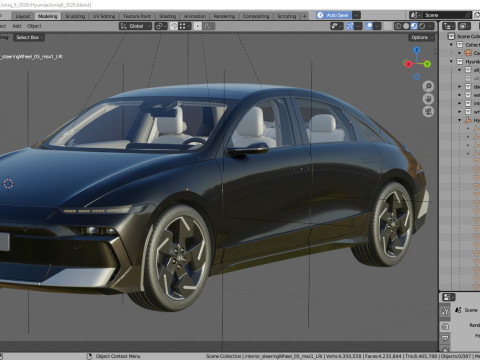The width and height of the screenshot is (480, 360).
Task: Click the red X axis on the gizmo
Action: (x=408, y=64)
